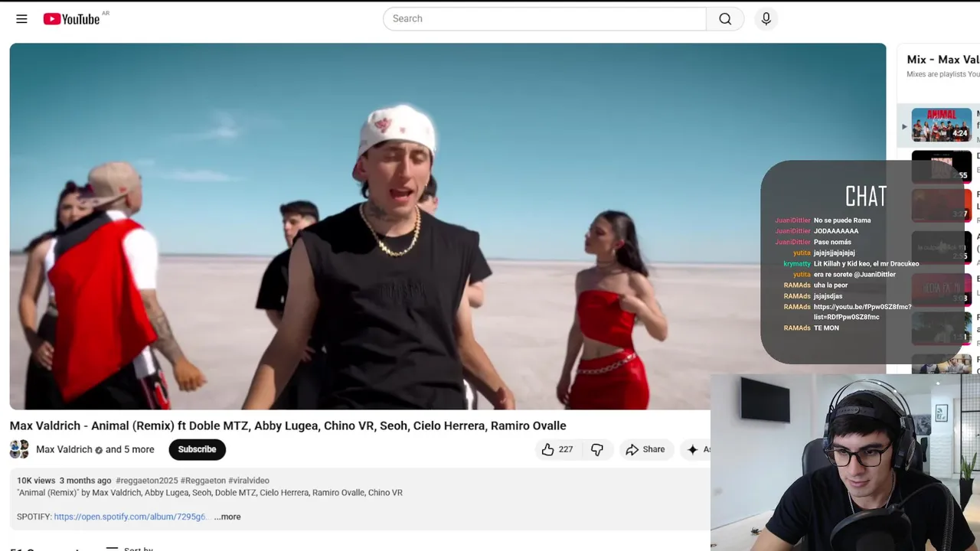
Task: Subscribe to the channel
Action: 197,449
